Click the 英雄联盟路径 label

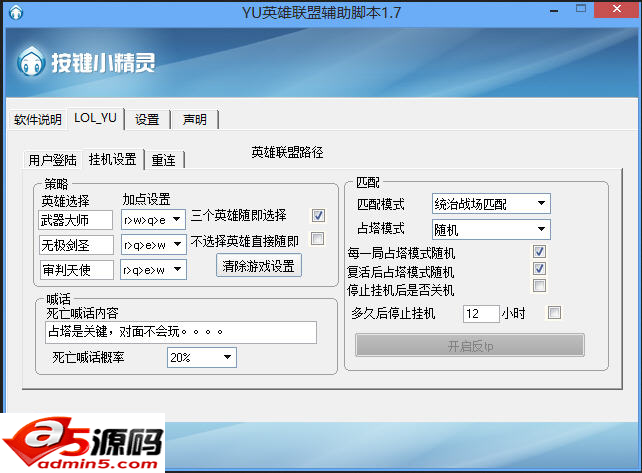(x=287, y=152)
